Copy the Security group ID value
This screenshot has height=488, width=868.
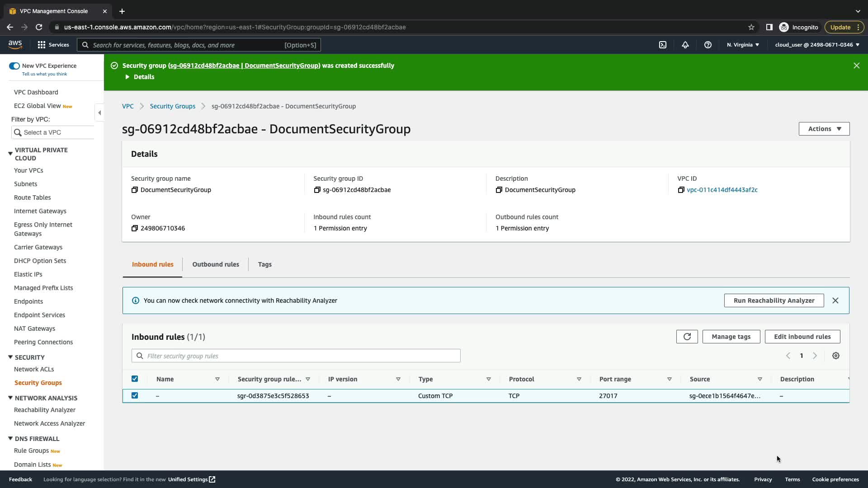click(317, 190)
